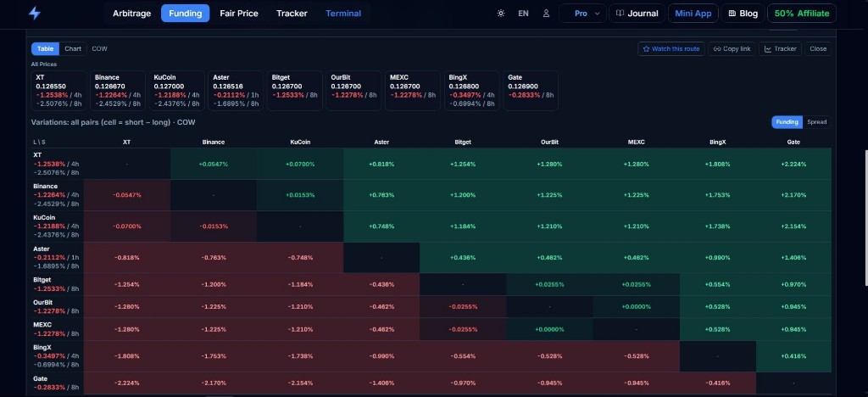Image resolution: width=868 pixels, height=397 pixels.
Task: Click +0.0000% cell in MEXC row
Action: [x=549, y=329]
